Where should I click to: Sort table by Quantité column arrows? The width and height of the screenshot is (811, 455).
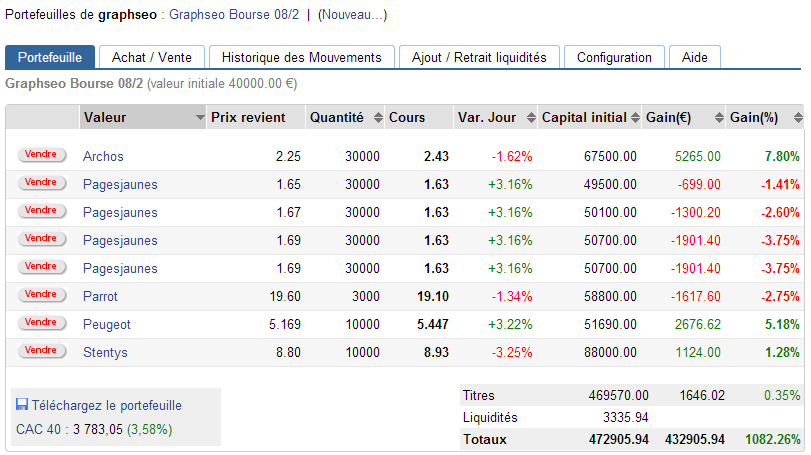[x=377, y=118]
